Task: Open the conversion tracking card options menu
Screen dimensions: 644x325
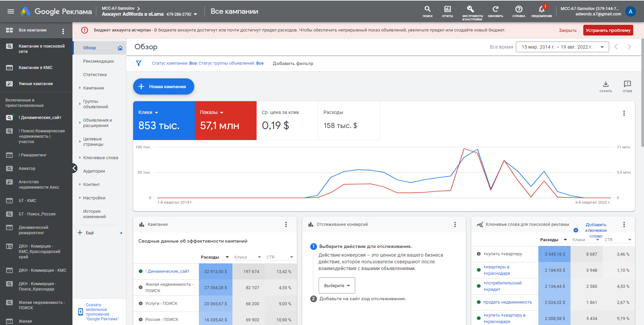Action: click(455, 224)
